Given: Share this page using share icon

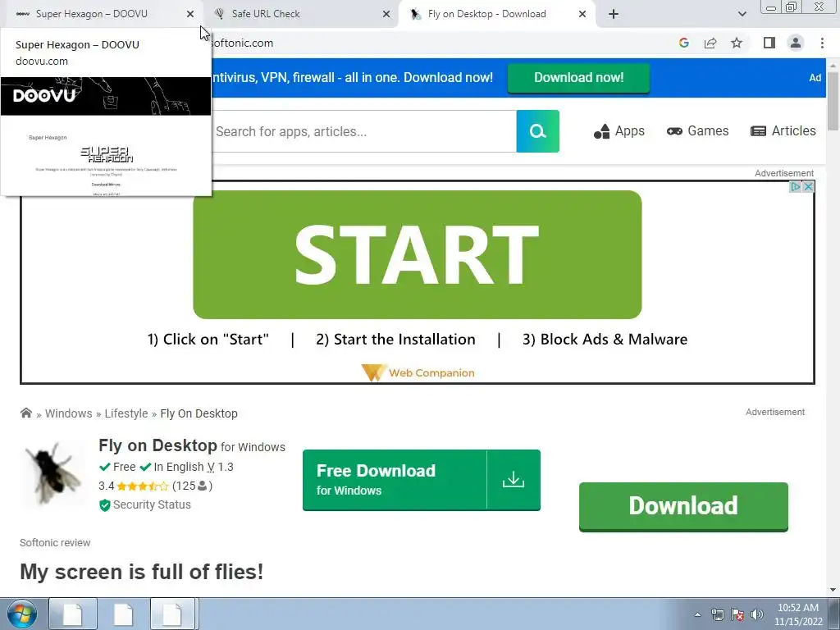Looking at the screenshot, I should [x=710, y=43].
